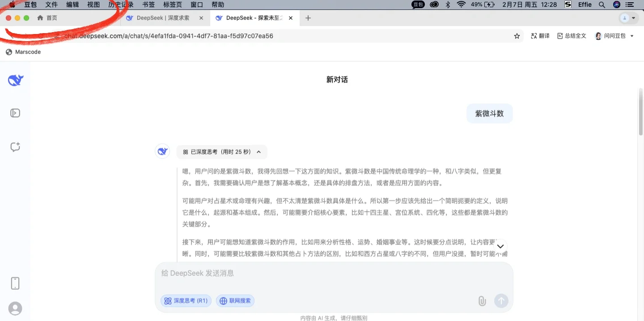Image resolution: width=644 pixels, height=321 pixels.
Task: Toggle bookmark star in the address bar
Action: (517, 35)
